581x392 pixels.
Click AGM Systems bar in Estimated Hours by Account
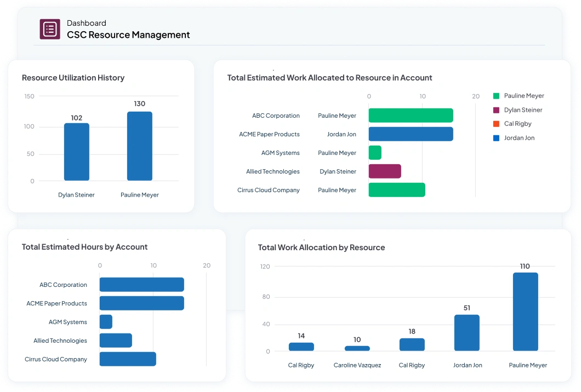click(106, 322)
